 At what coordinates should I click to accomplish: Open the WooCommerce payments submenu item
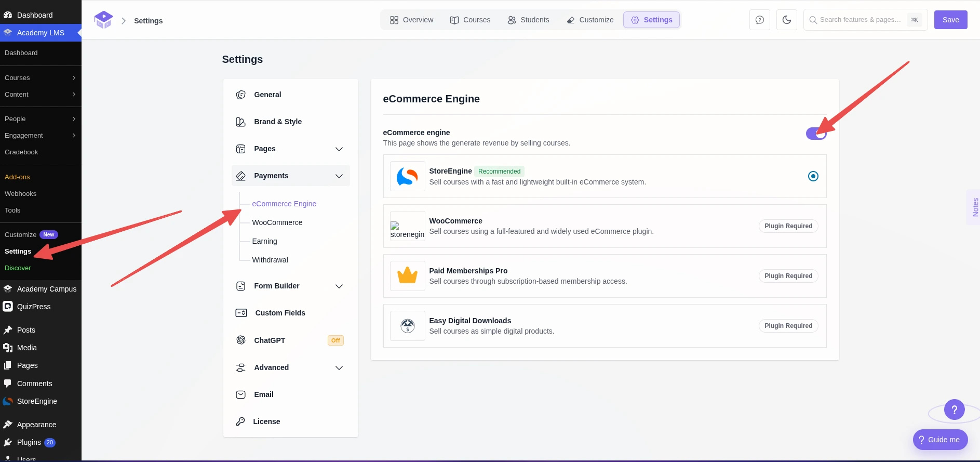pos(277,222)
